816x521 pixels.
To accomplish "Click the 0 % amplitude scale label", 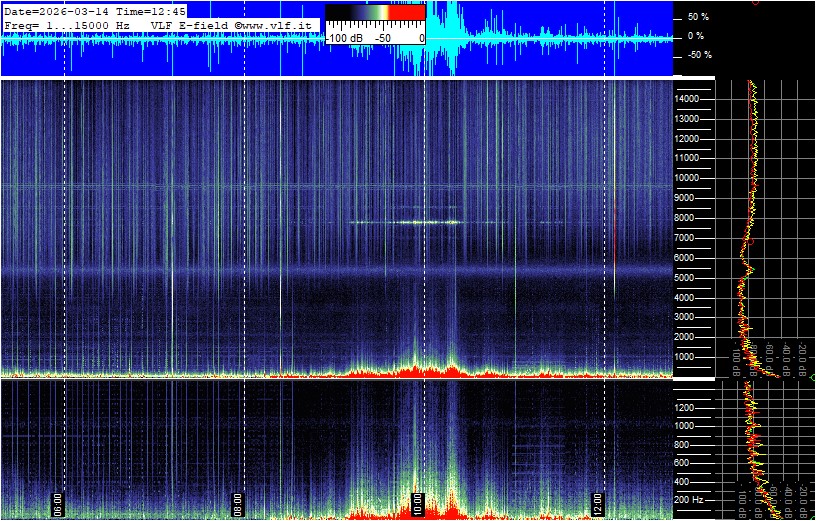I will [x=697, y=36].
